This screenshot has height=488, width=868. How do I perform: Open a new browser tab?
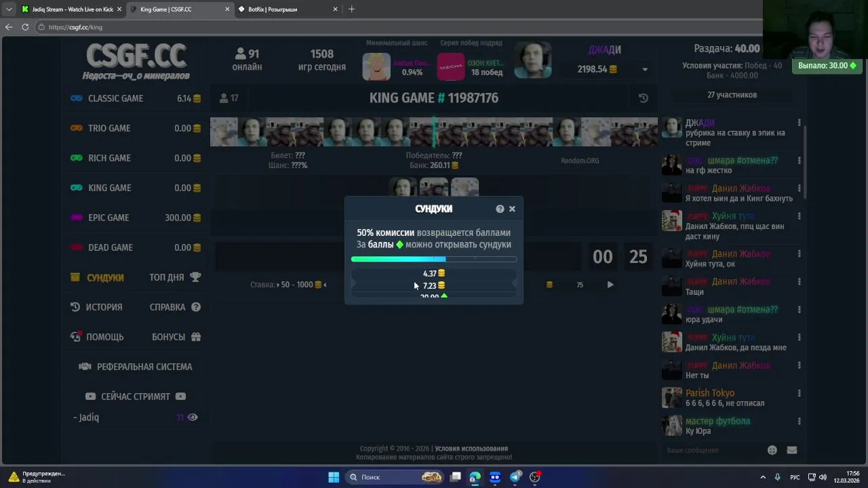[351, 9]
